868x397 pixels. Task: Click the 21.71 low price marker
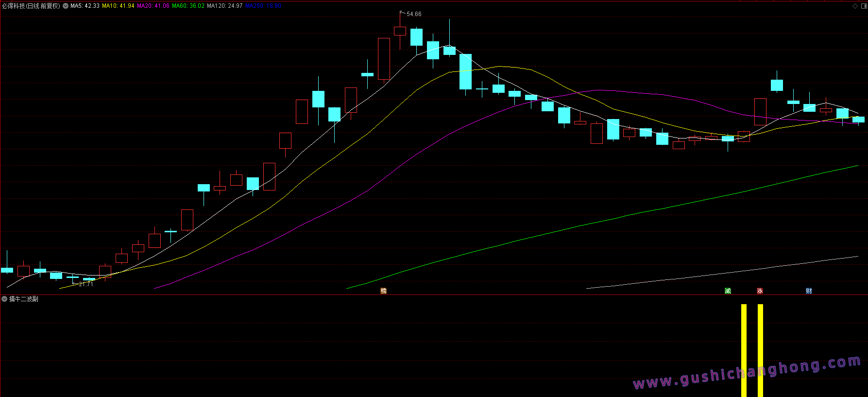point(85,284)
